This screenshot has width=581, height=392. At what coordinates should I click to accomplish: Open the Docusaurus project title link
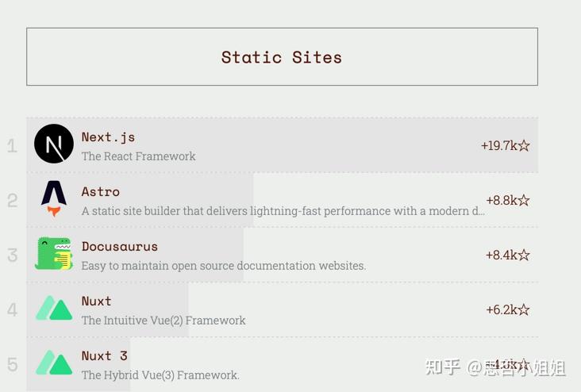(120, 246)
